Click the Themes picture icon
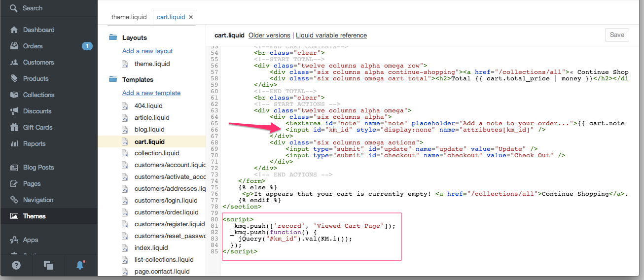The image size is (644, 280). click(x=14, y=216)
